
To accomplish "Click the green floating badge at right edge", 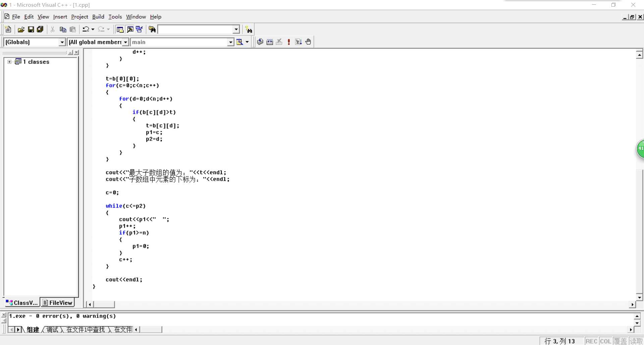I will pos(640,149).
